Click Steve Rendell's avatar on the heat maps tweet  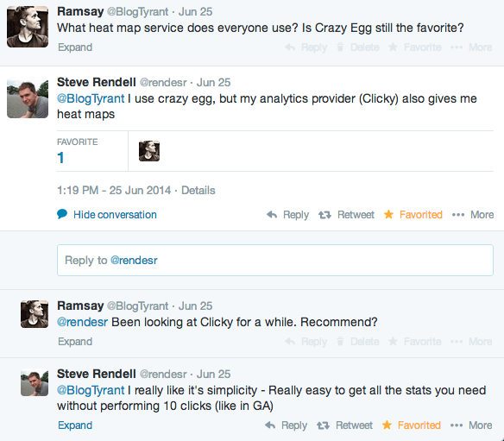[28, 98]
